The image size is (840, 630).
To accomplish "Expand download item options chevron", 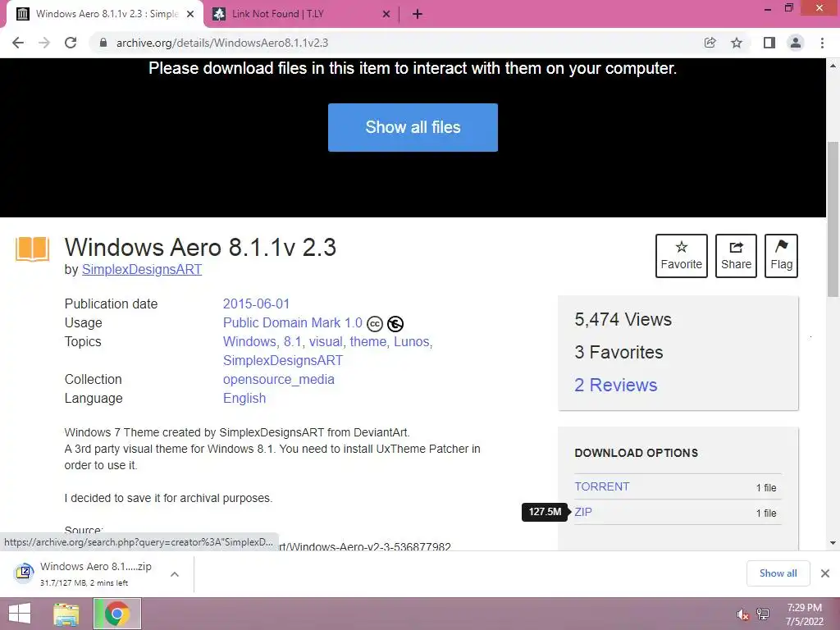I will click(174, 573).
